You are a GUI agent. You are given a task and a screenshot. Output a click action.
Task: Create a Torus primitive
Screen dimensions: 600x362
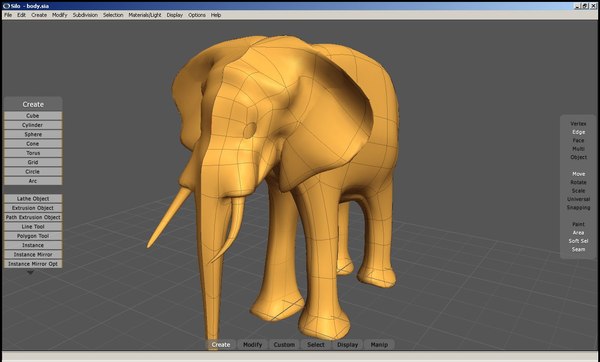coord(33,153)
